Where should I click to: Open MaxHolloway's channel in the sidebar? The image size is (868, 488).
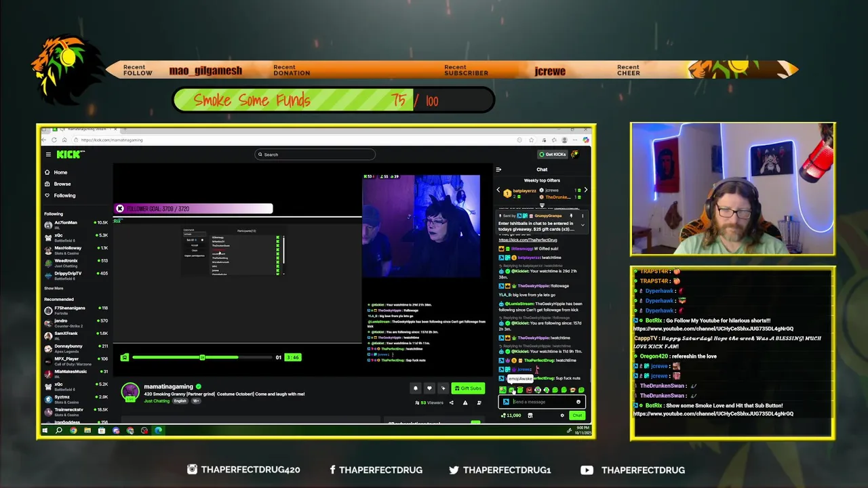pos(76,249)
